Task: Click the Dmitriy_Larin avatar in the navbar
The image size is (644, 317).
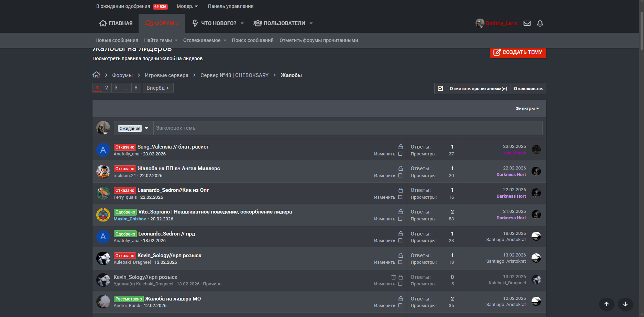Action: point(480,23)
